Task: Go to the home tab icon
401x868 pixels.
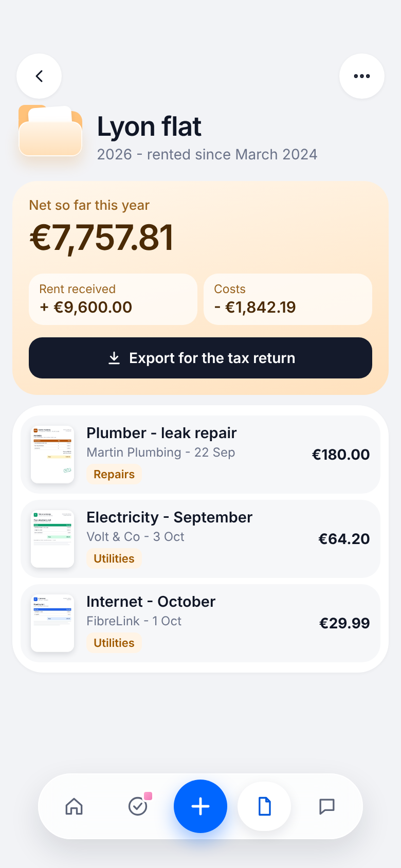Action: (x=74, y=806)
